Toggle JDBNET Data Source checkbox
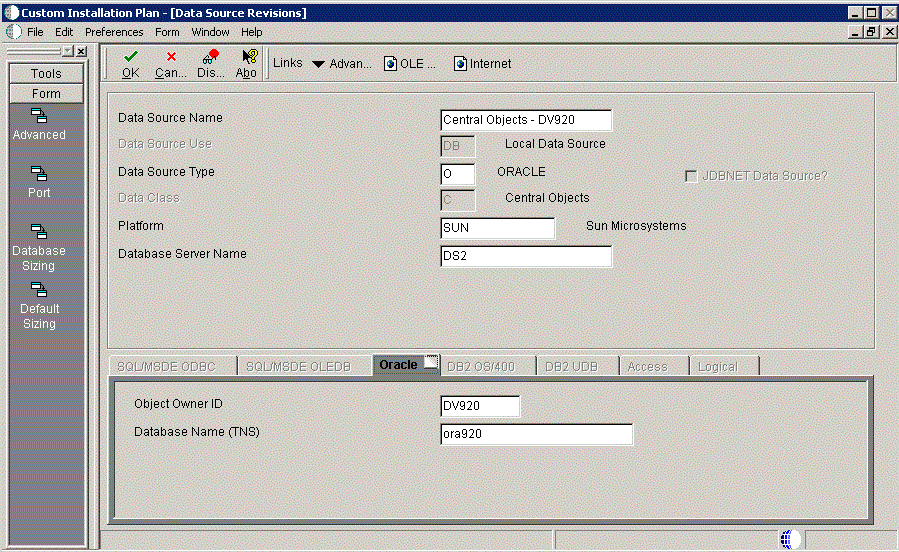This screenshot has height=552, width=899. (691, 176)
